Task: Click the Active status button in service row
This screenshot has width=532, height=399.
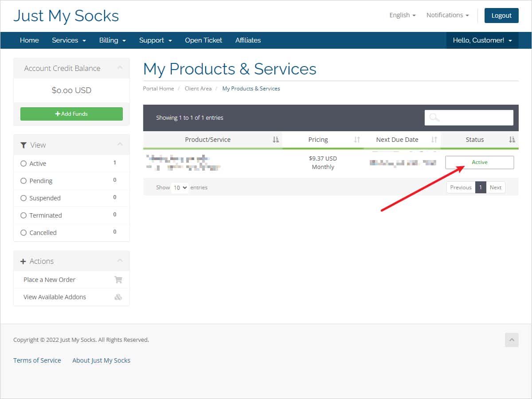Action: pyautogui.click(x=480, y=163)
